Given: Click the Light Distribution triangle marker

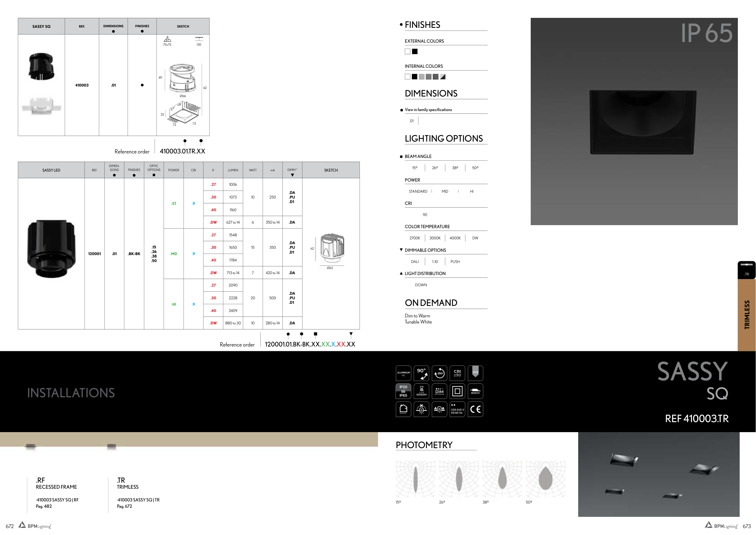Looking at the screenshot, I should [401, 274].
